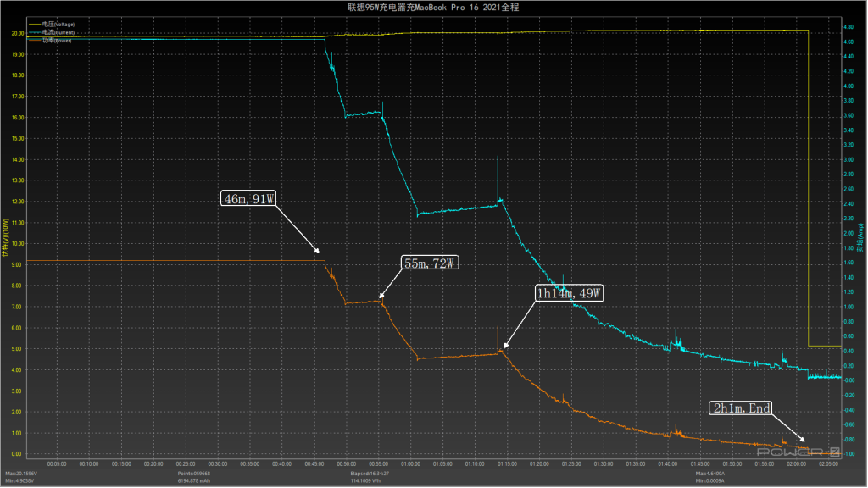868x488 pixels.
Task: Click the 01:30:00 time axis label
Action: click(x=604, y=464)
